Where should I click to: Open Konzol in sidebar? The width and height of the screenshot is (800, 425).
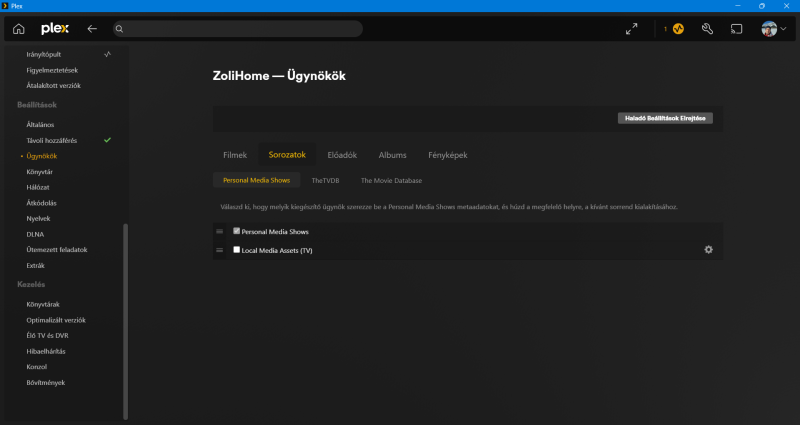(x=36, y=366)
